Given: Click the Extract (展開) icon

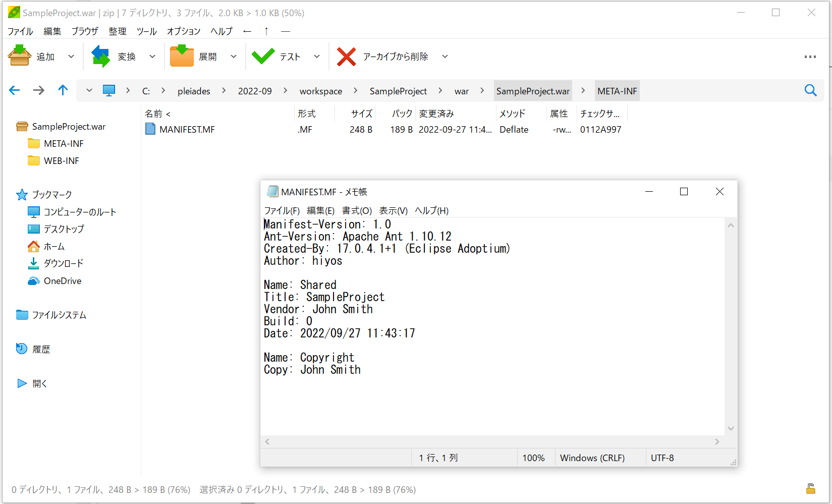Looking at the screenshot, I should (182, 56).
